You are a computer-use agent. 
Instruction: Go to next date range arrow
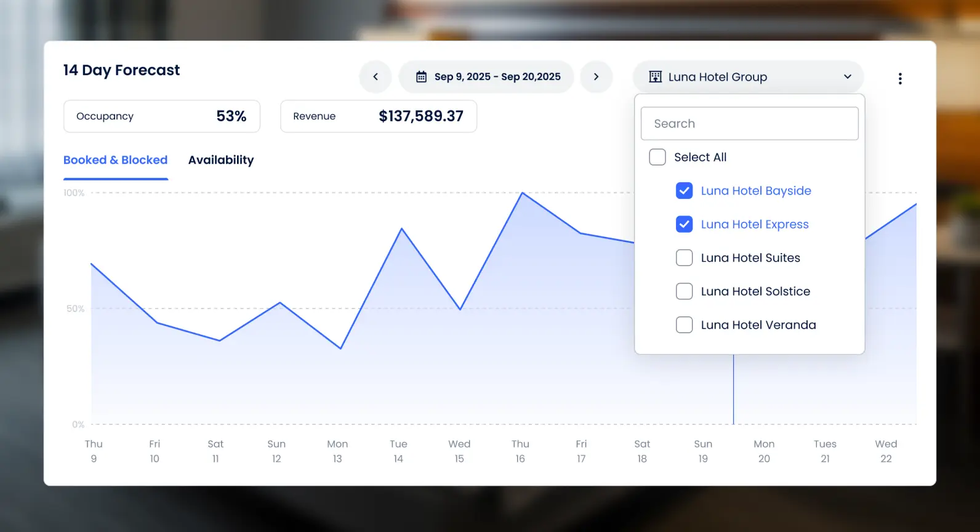[596, 77]
